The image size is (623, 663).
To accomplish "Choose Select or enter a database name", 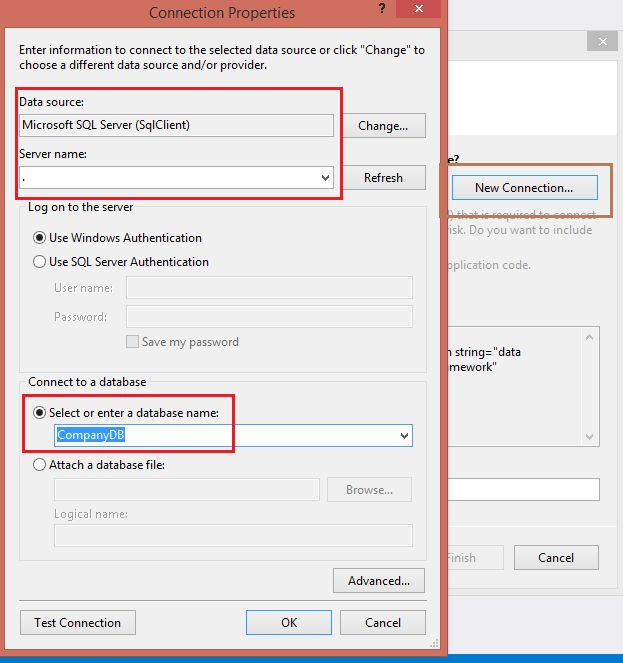I will (x=40, y=412).
